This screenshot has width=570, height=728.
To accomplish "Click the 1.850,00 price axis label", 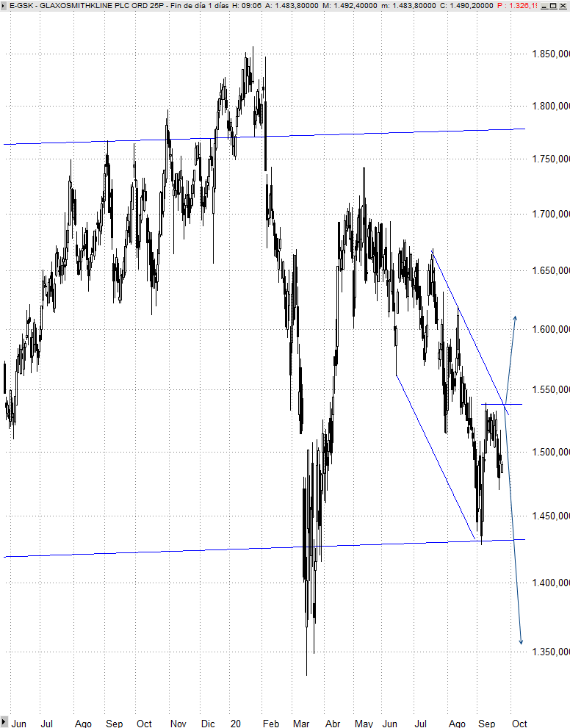I will [550, 54].
